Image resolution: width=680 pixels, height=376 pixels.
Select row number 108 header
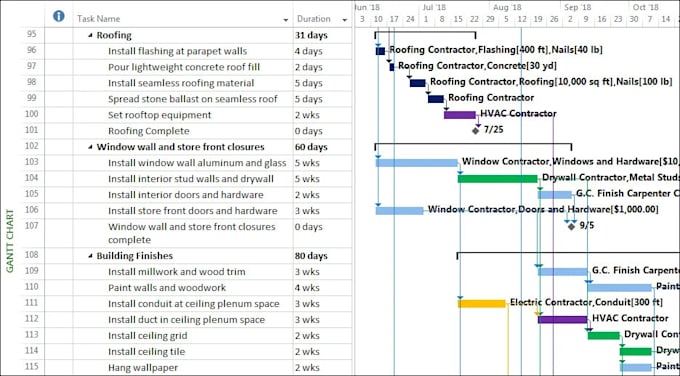coord(32,255)
